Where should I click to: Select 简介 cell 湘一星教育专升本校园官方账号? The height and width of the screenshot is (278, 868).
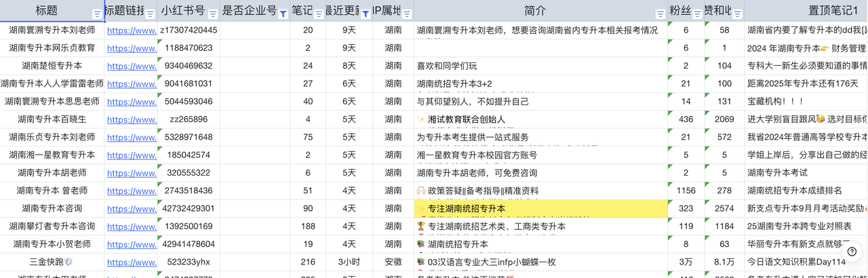[541, 155]
